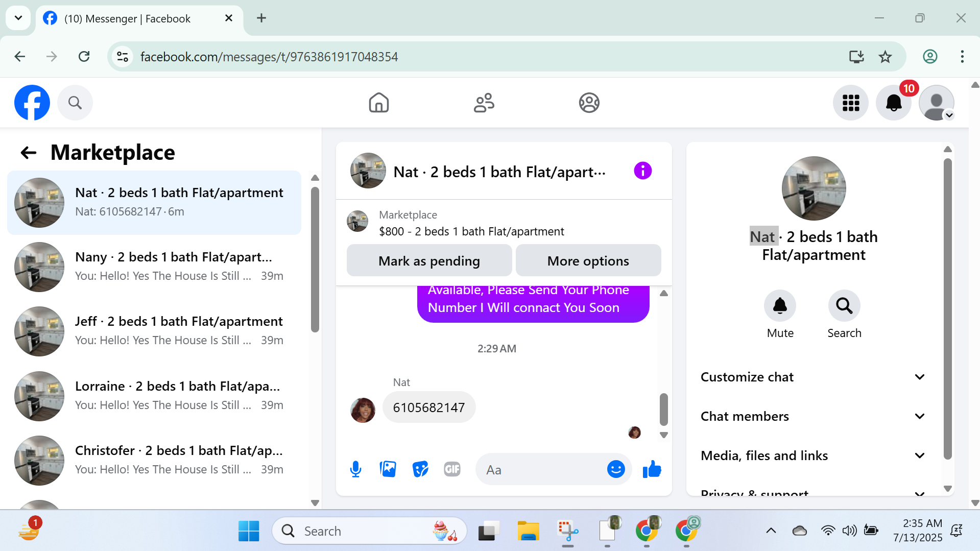Click Nat's avatar beside phone number message

coord(363,410)
